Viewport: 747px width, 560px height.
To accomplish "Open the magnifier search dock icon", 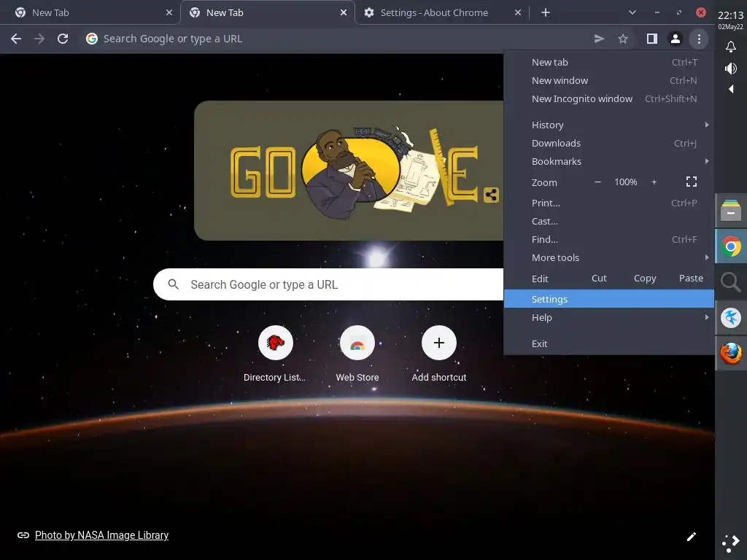I will [730, 282].
